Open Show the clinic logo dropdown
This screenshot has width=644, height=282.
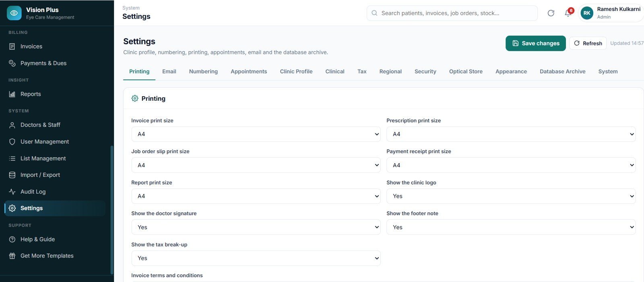click(x=511, y=196)
